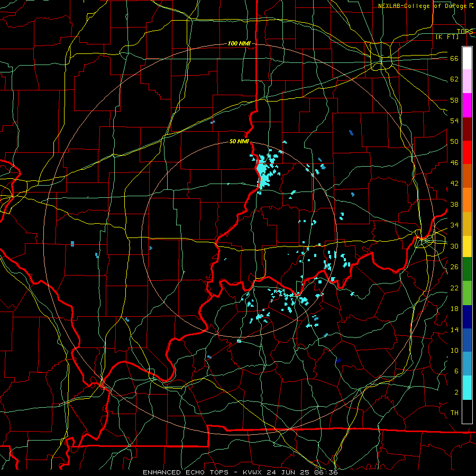Click the TOPS legend title
Viewport: 476px width, 476px height.
pyautogui.click(x=465, y=31)
